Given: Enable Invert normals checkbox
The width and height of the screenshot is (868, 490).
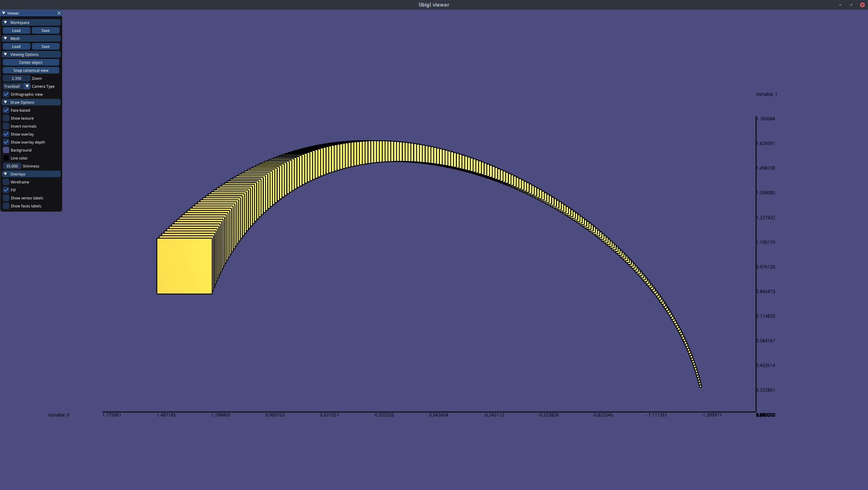Looking at the screenshot, I should (x=6, y=126).
